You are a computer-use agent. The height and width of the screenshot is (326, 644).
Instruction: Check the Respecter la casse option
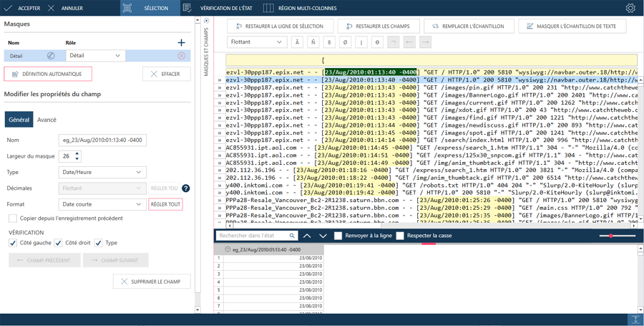(400, 236)
